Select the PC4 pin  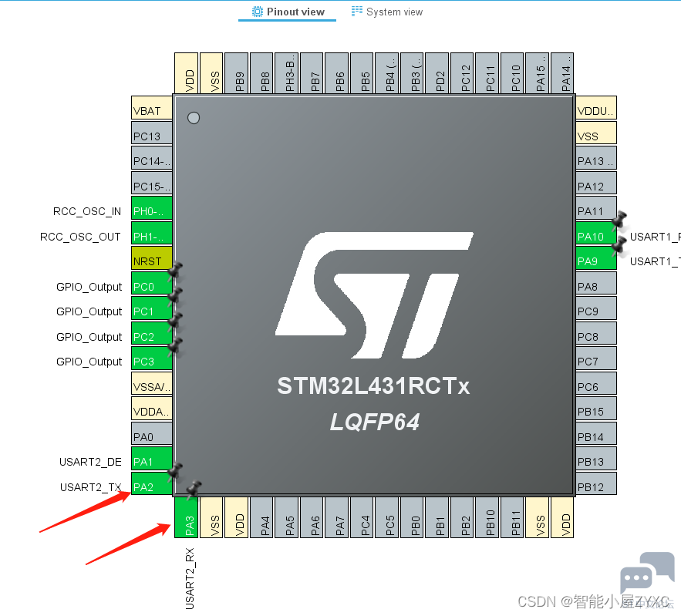click(x=362, y=517)
